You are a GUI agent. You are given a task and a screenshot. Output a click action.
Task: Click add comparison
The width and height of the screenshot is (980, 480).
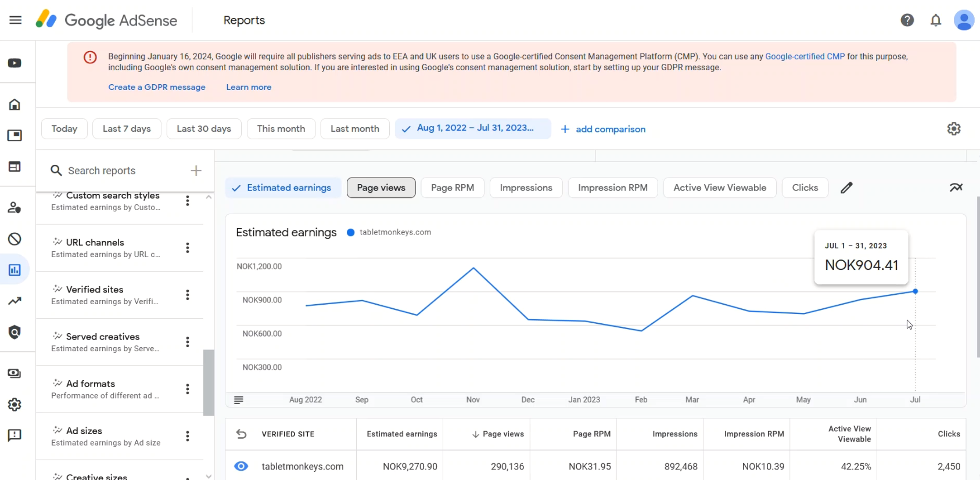click(603, 129)
